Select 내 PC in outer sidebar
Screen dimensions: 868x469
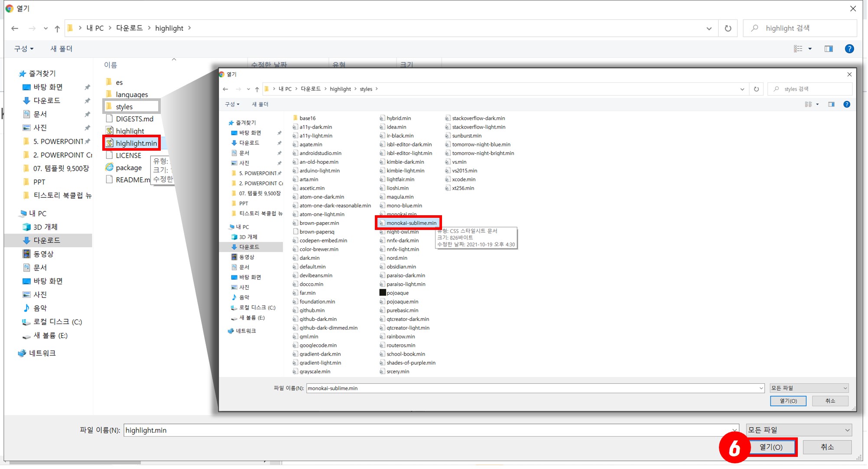[x=37, y=213]
